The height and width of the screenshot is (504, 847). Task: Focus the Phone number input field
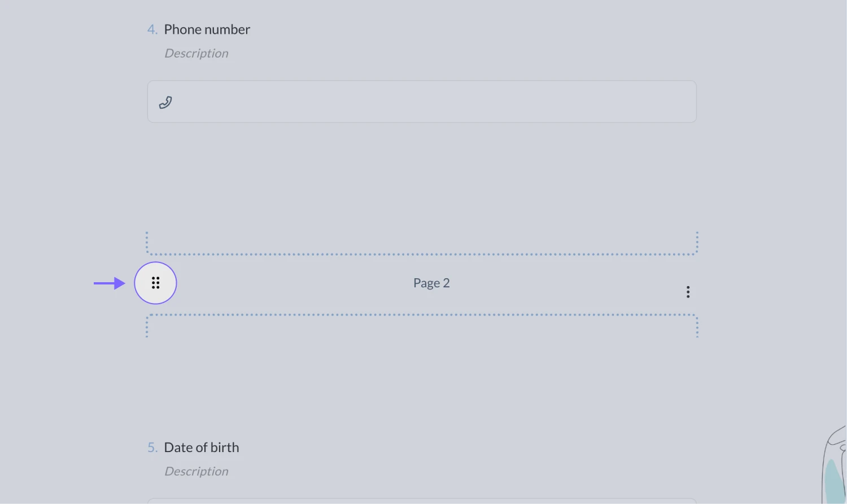coord(429,102)
